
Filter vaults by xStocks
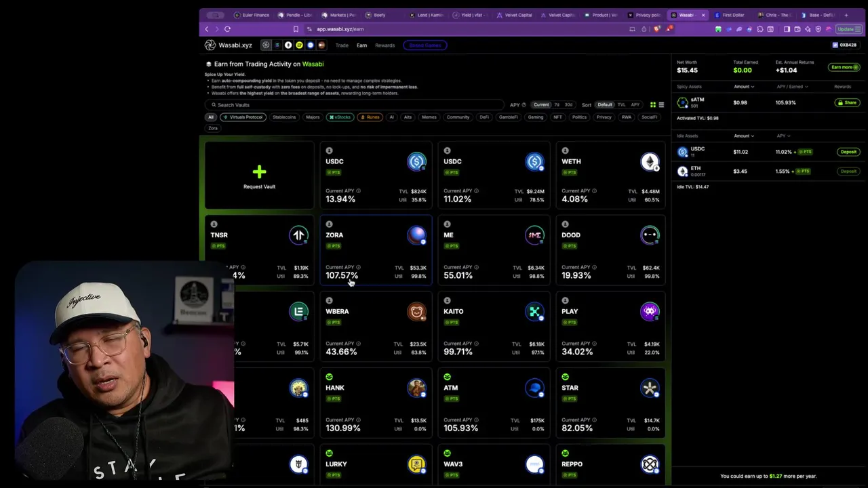coord(340,117)
